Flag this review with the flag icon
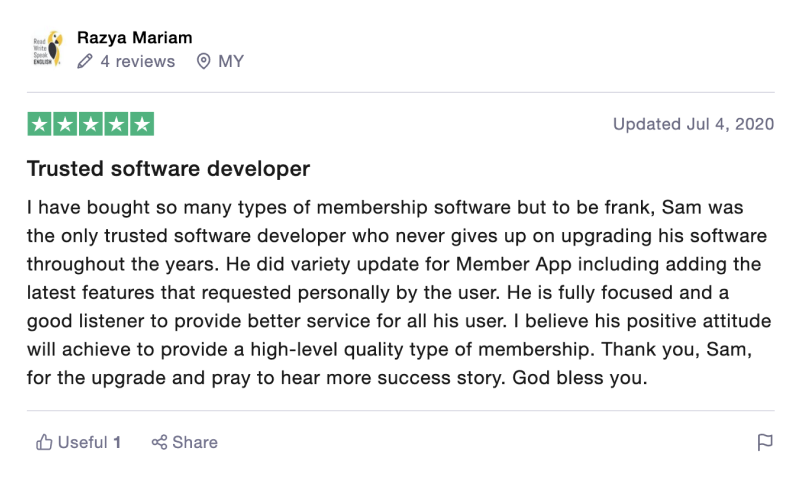The height and width of the screenshot is (479, 800). [x=765, y=442]
